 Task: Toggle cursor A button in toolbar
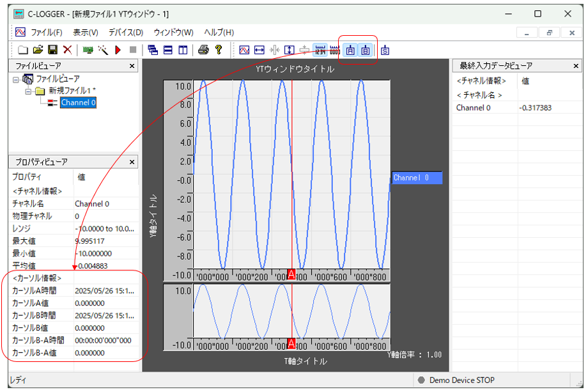click(350, 50)
